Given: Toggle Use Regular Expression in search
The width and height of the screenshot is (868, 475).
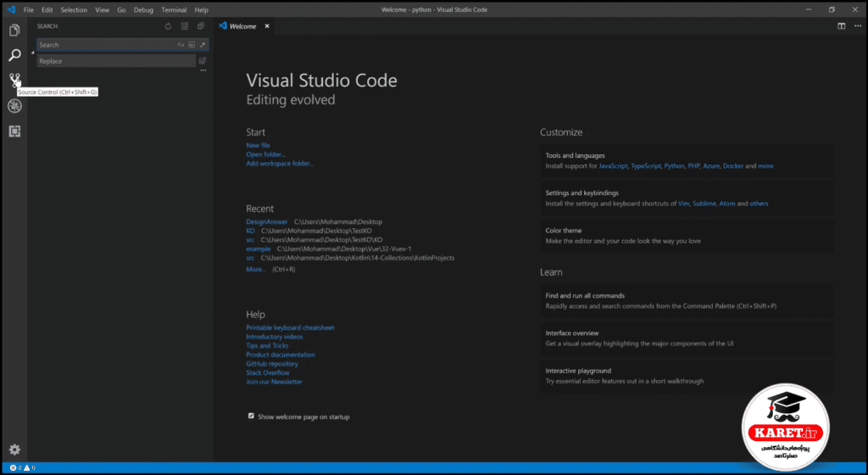Looking at the screenshot, I should pyautogui.click(x=203, y=45).
